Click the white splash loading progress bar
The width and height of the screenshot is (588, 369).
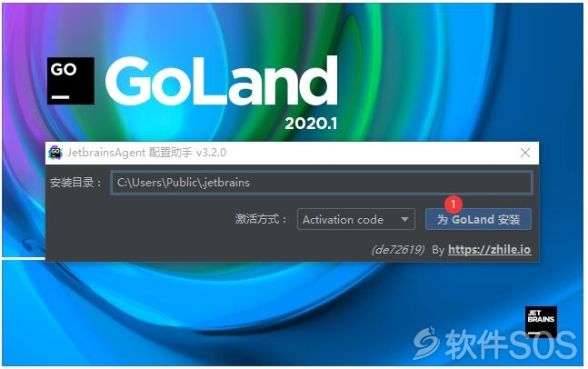click(24, 258)
